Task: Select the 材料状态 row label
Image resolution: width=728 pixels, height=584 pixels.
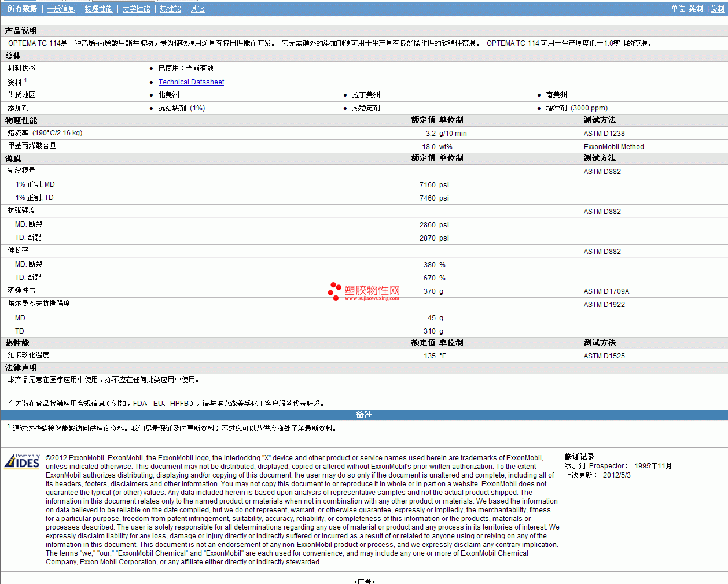Action: 21,68
